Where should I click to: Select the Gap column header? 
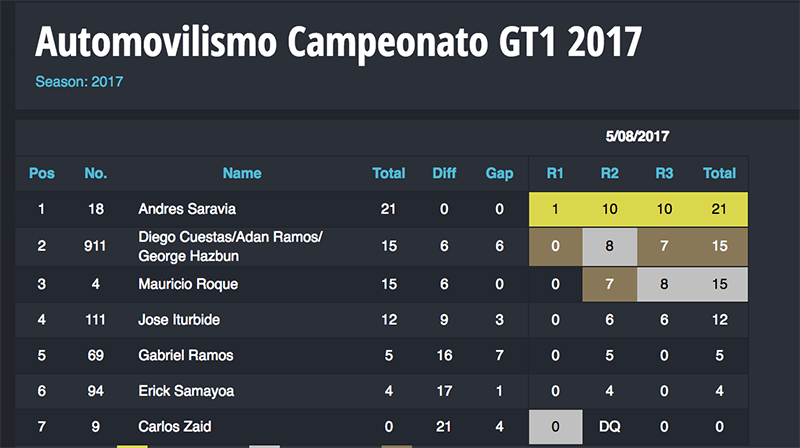(x=499, y=173)
